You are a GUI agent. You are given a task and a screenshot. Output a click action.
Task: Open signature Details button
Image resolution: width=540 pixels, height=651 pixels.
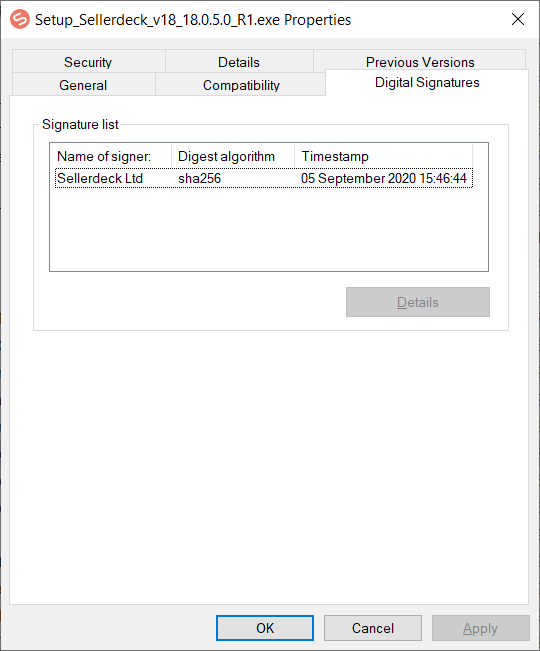418,302
